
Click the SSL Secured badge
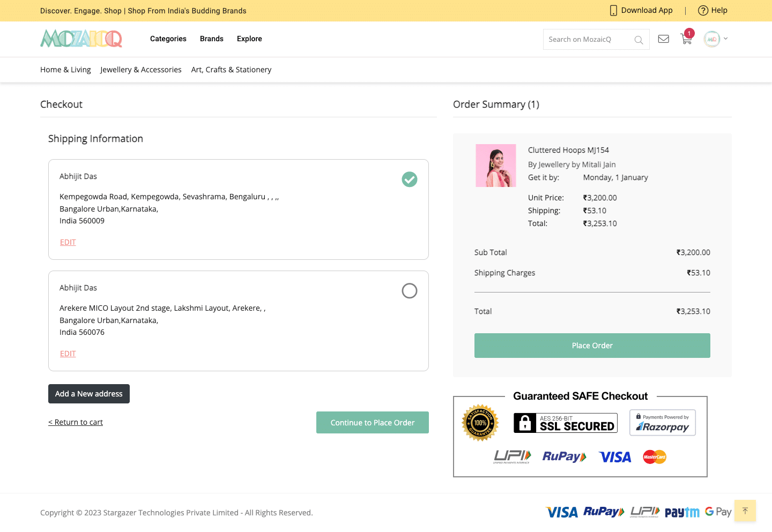pyautogui.click(x=566, y=423)
